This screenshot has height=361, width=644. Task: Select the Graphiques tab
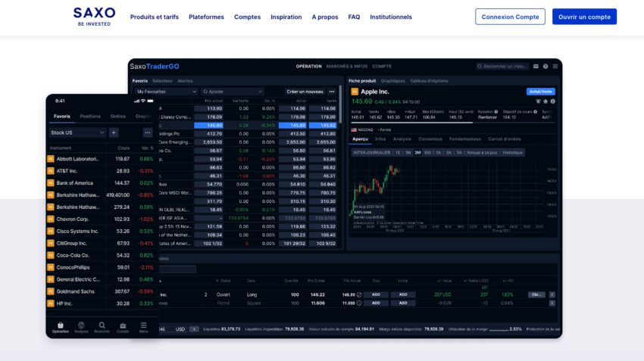392,81
